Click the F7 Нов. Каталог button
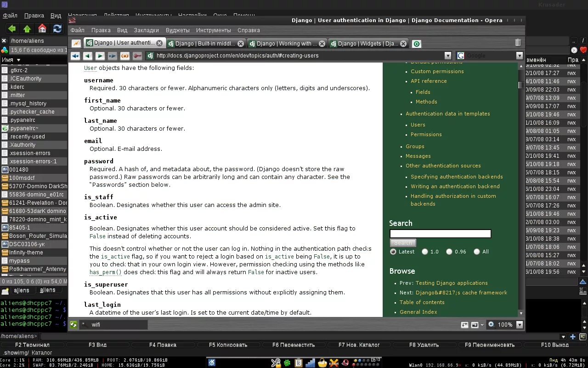Image resolution: width=588 pixels, height=368 pixels. click(x=359, y=345)
